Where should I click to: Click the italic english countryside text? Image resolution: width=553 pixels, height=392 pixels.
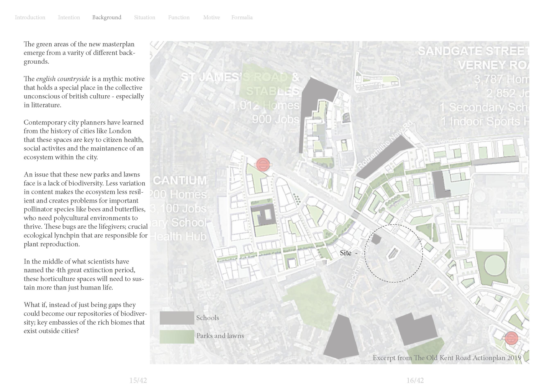(x=63, y=79)
